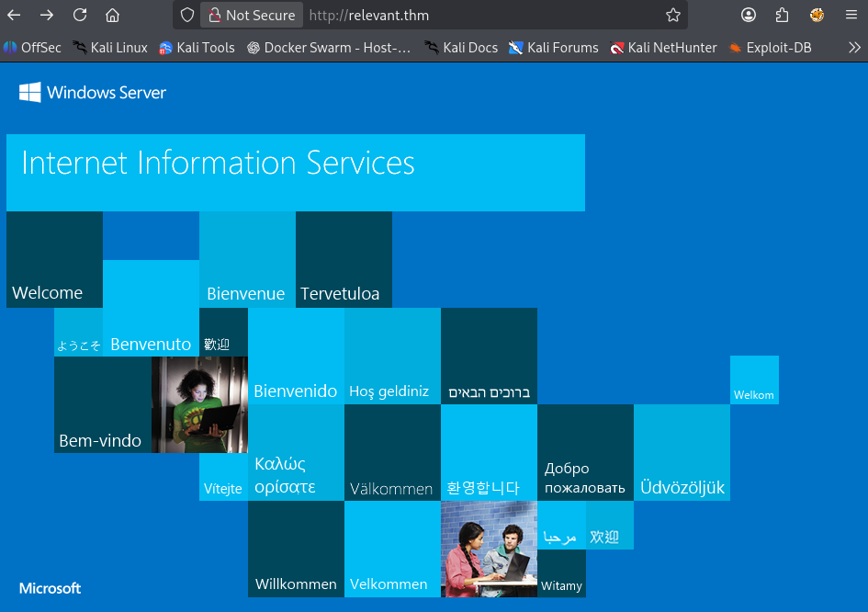
Task: Click the Witamy tile
Action: coord(561,573)
